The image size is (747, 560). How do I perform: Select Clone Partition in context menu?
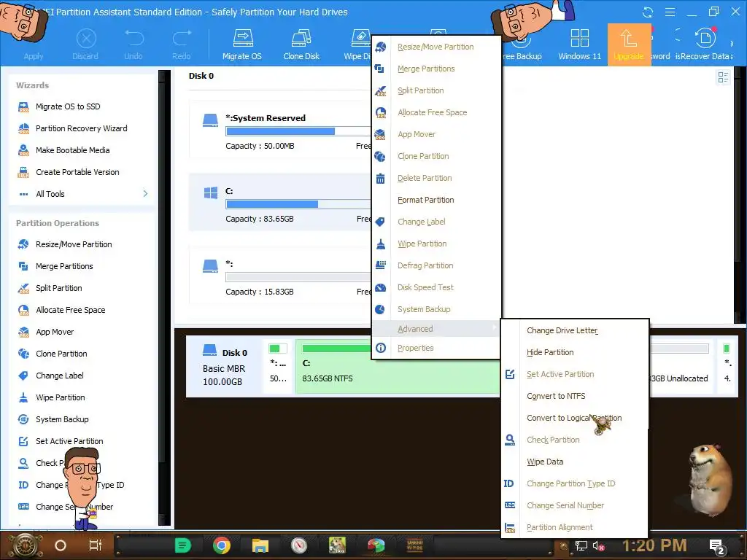pos(436,156)
